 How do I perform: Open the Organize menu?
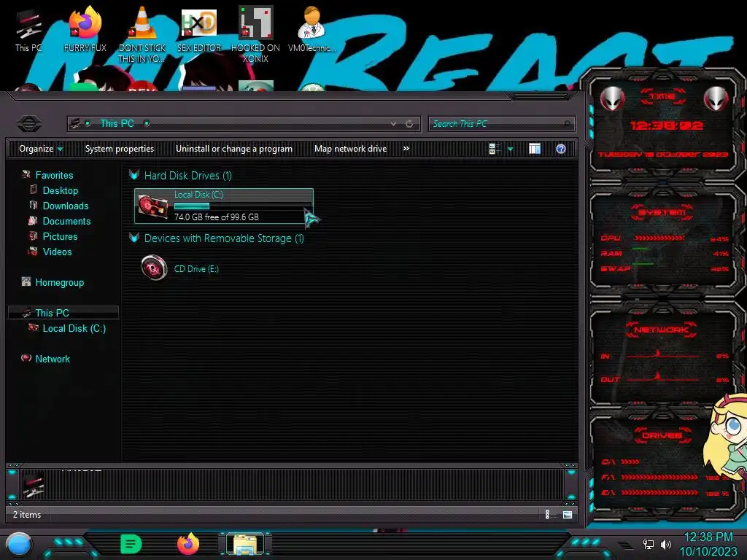(41, 149)
